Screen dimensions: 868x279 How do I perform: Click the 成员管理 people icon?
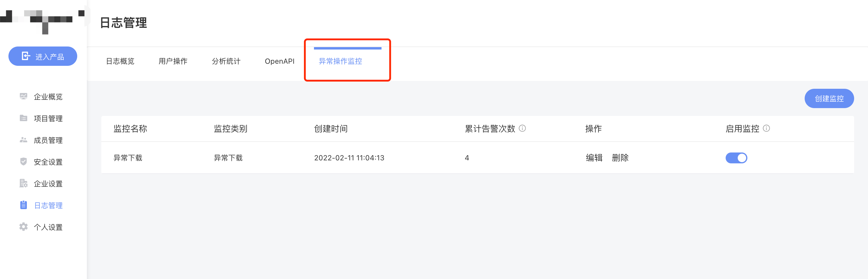click(x=23, y=140)
